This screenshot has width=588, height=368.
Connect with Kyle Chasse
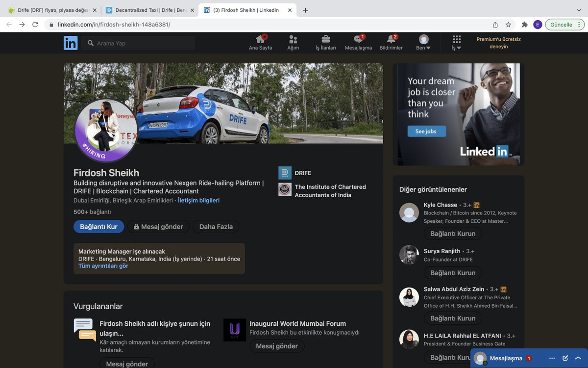tap(453, 234)
